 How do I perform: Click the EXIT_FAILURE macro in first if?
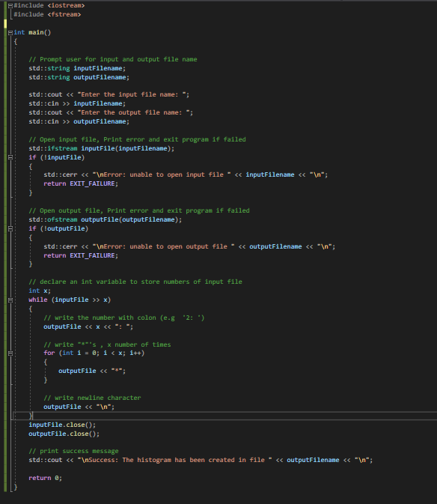click(92, 184)
